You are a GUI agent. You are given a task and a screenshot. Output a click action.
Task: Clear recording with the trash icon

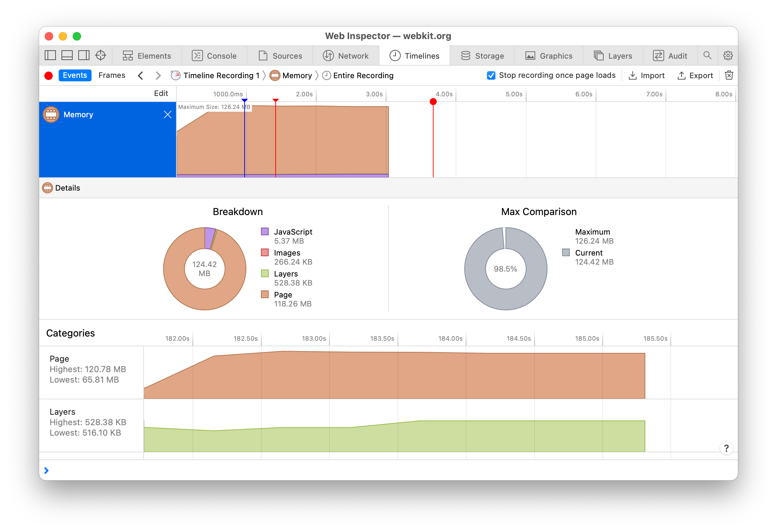click(x=729, y=75)
